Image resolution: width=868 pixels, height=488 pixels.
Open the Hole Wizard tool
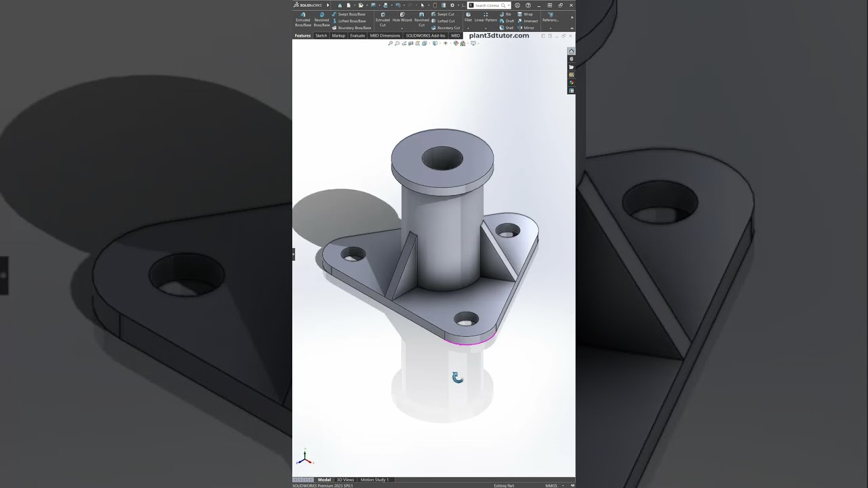tap(402, 18)
